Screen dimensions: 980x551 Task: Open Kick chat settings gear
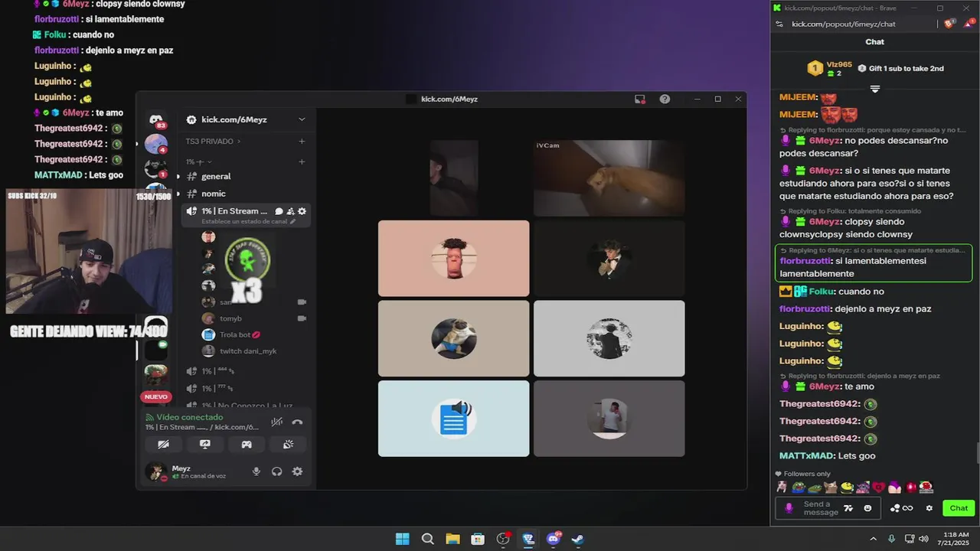tap(929, 508)
